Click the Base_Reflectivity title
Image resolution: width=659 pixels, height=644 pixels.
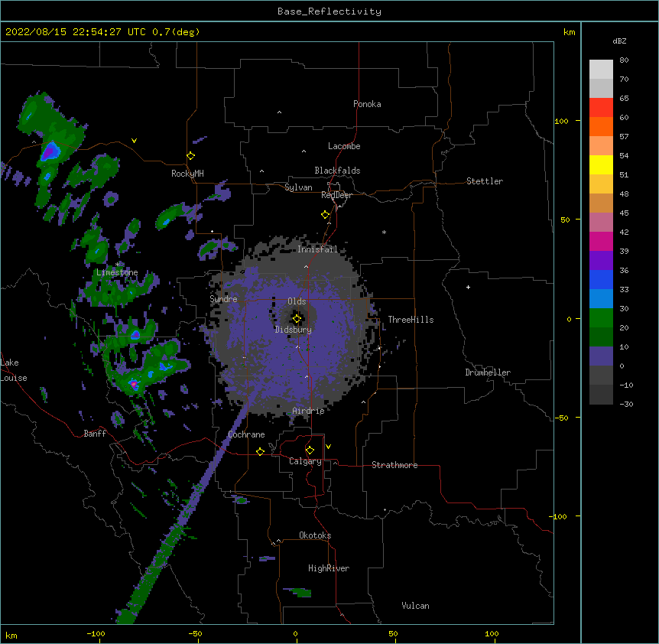329,11
